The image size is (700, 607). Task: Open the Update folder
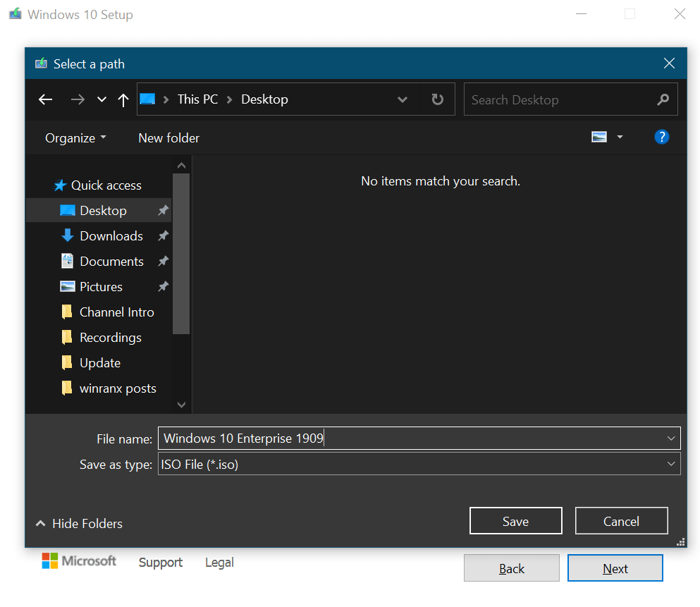[99, 363]
